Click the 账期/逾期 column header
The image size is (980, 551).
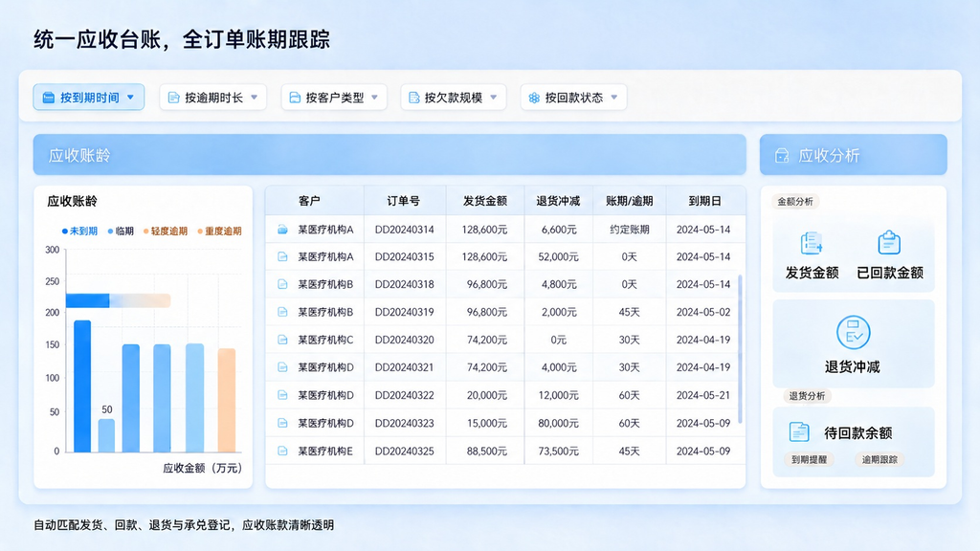pyautogui.click(x=630, y=201)
